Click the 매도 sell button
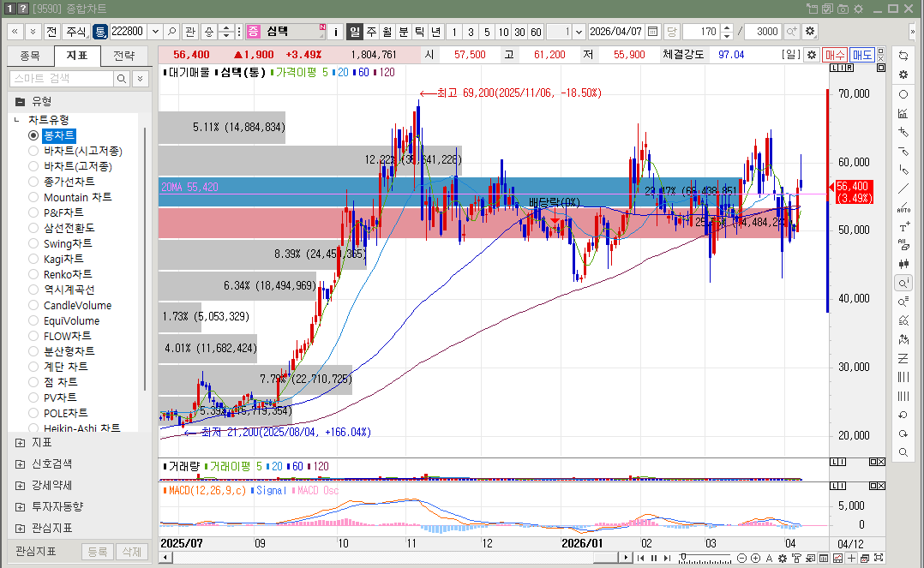924x568 pixels. click(862, 55)
